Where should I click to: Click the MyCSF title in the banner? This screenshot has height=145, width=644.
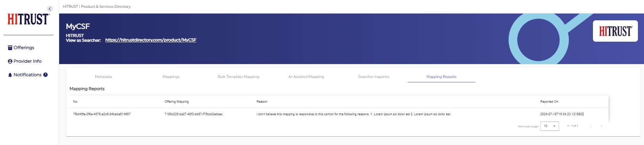tap(78, 26)
